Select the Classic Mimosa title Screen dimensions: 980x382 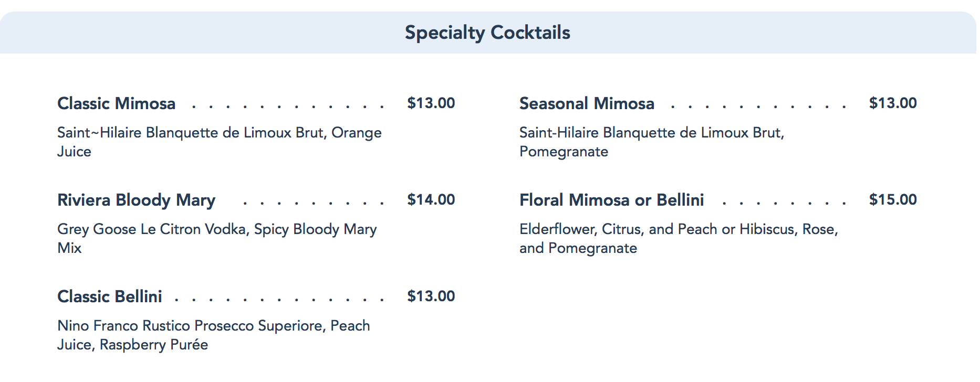[116, 103]
